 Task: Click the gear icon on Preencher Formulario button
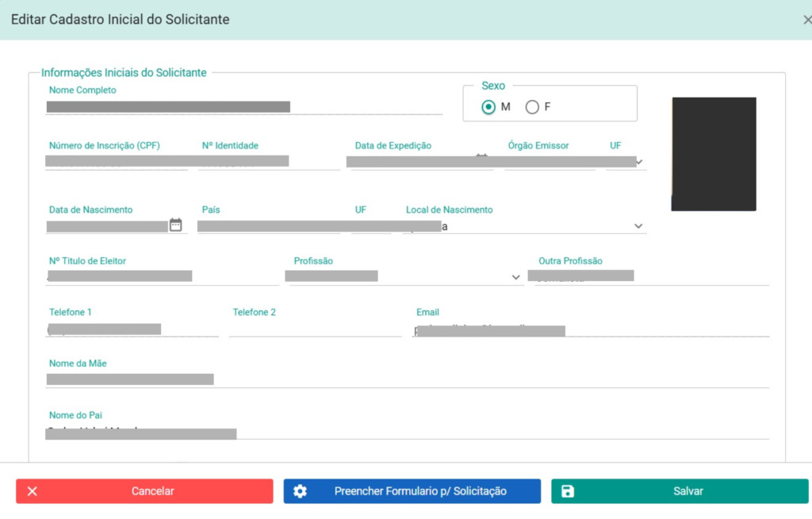pos(300,491)
